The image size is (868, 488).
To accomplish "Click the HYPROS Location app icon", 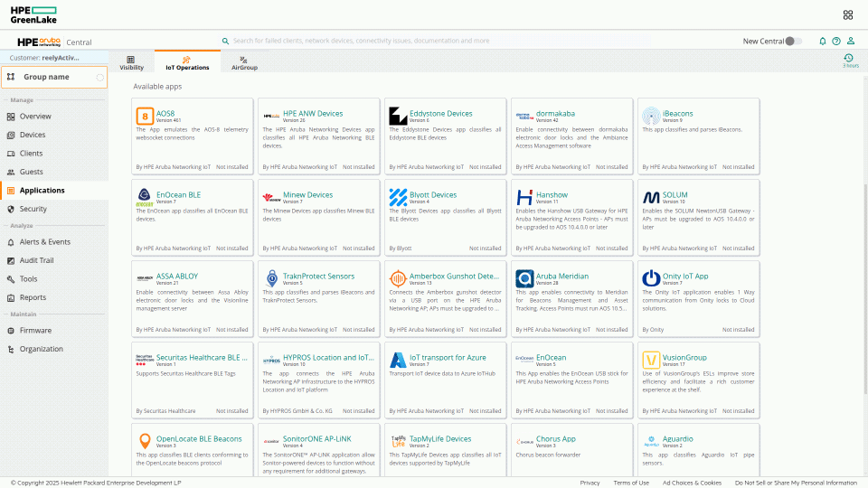I will pyautogui.click(x=271, y=360).
